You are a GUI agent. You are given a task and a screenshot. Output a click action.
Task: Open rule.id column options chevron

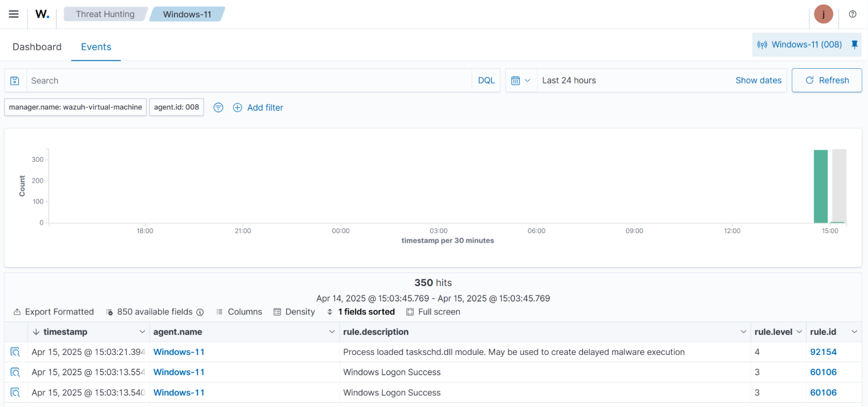click(855, 332)
